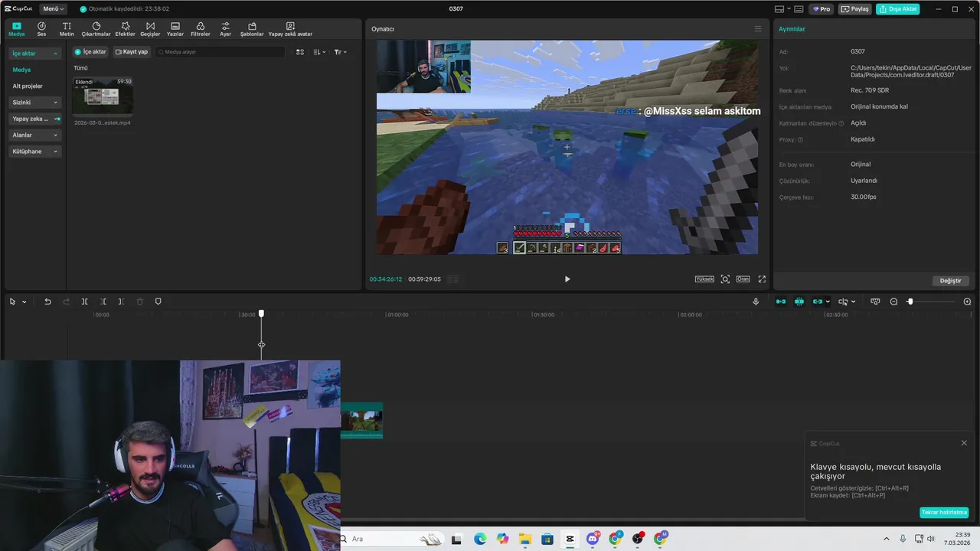The image size is (980, 551).
Task: Open the Oynatıcı player menu icon
Action: (758, 29)
